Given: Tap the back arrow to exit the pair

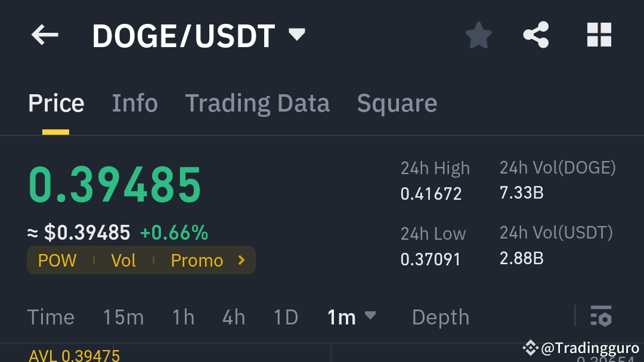Looking at the screenshot, I should [44, 35].
